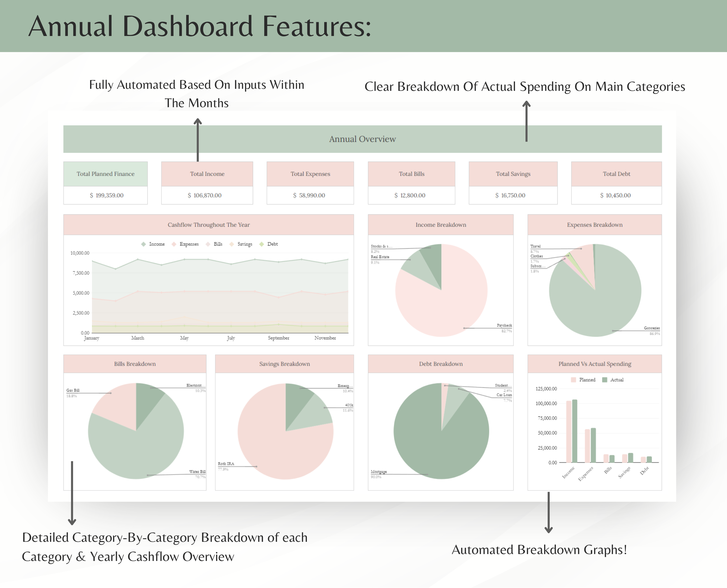This screenshot has width=727, height=588.
Task: Click the January label on Cashflow axis
Action: coord(92,338)
